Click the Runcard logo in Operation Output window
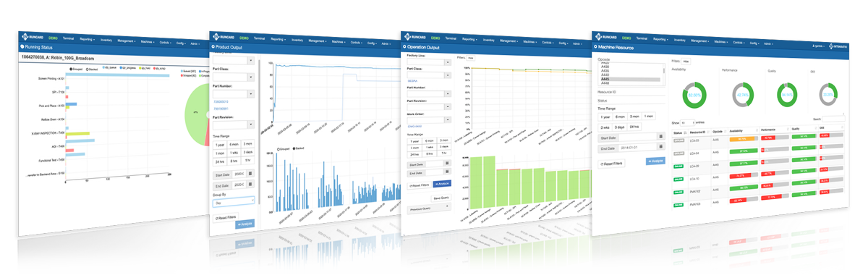The image size is (868, 278). pos(414,36)
